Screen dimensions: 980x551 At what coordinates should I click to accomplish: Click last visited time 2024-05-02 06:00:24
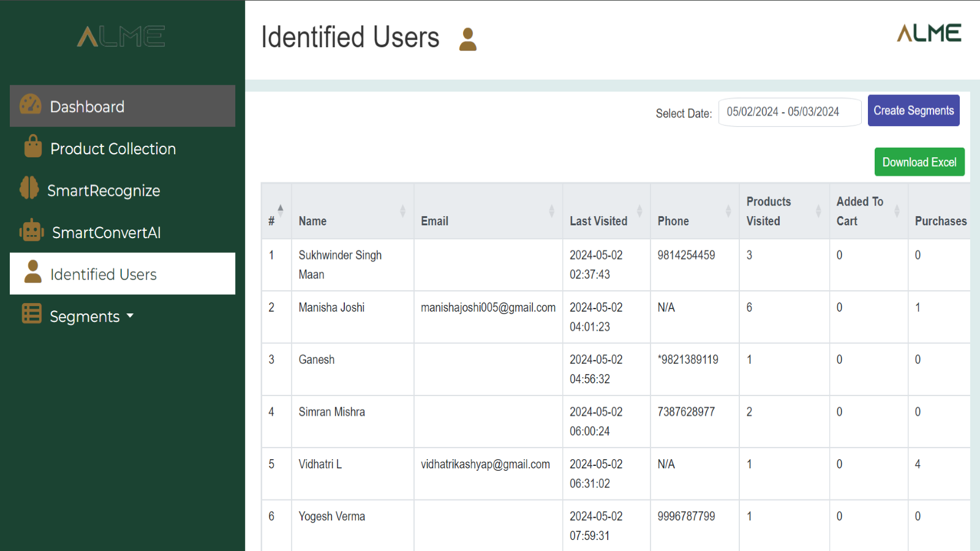click(x=596, y=421)
